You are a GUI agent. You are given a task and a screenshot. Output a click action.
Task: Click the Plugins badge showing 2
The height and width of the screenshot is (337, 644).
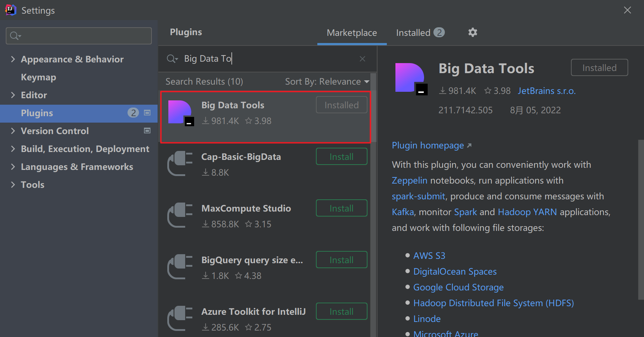[x=133, y=113]
